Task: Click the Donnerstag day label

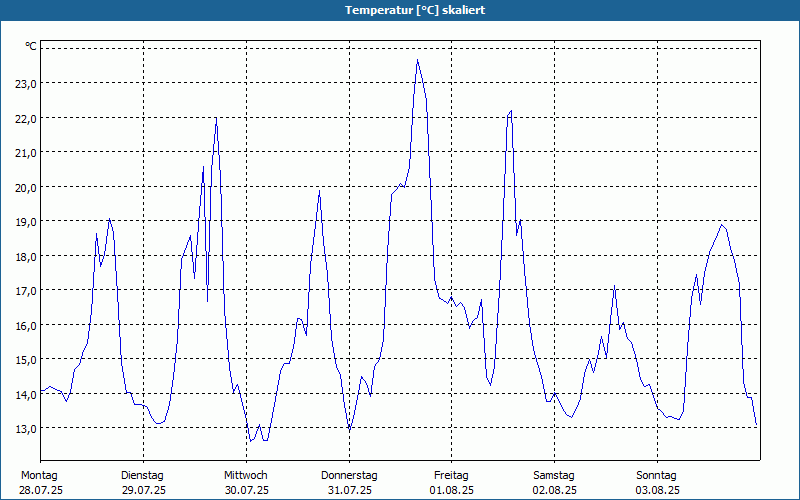Action: [x=349, y=476]
